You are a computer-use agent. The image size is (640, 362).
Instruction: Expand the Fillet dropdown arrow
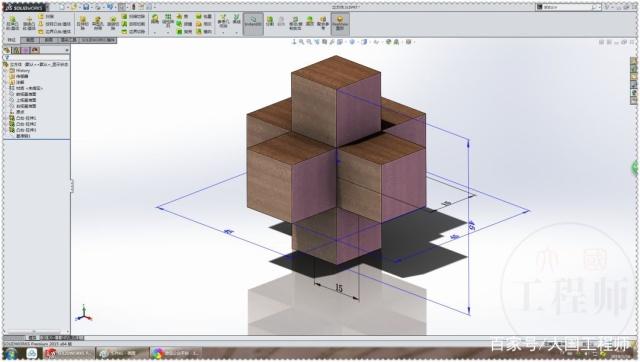point(155,32)
